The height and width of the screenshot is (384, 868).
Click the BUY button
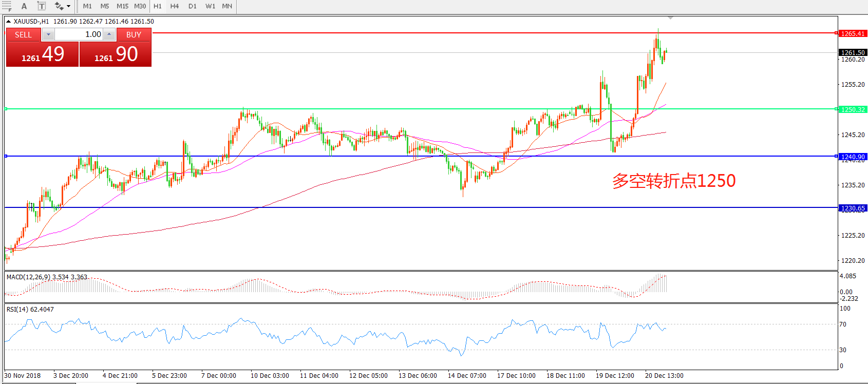[x=134, y=34]
